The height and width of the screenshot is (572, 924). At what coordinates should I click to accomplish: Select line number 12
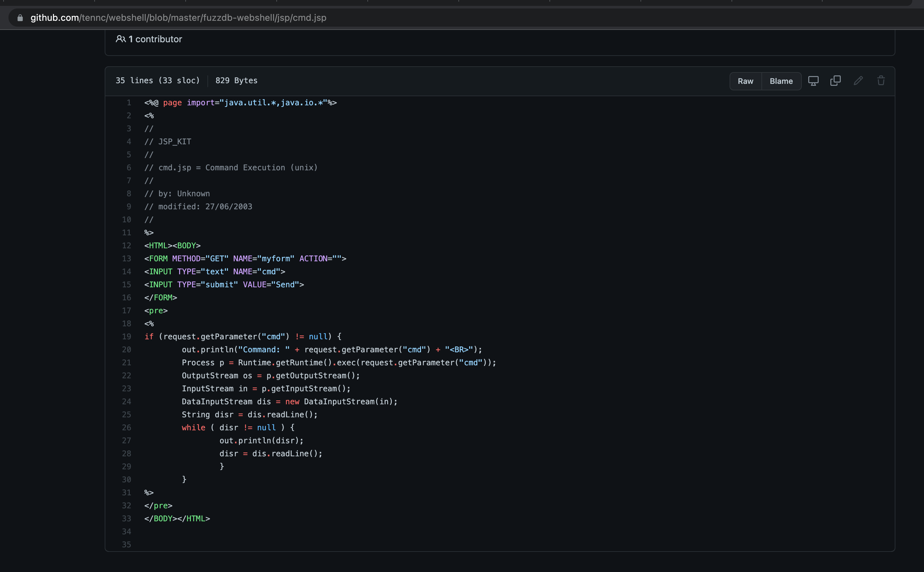(126, 245)
